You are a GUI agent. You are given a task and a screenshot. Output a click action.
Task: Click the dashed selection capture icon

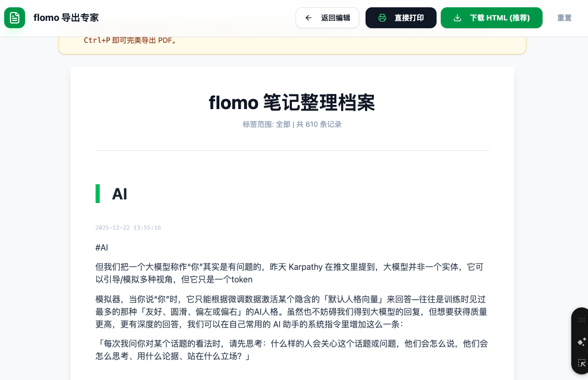coord(581,363)
